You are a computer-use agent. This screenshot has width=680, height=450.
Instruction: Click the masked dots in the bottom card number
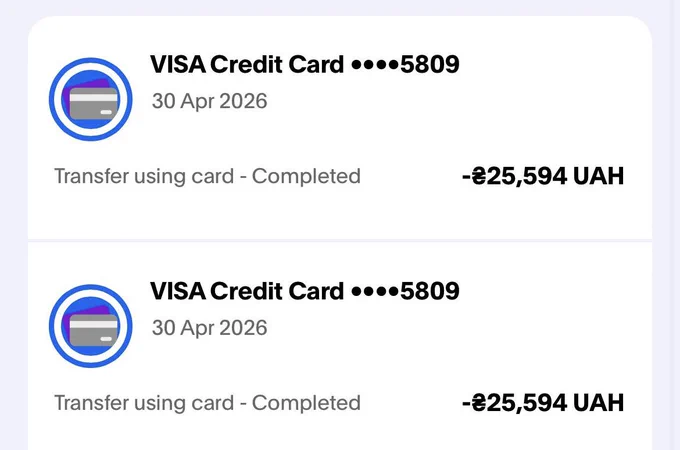[375, 292]
